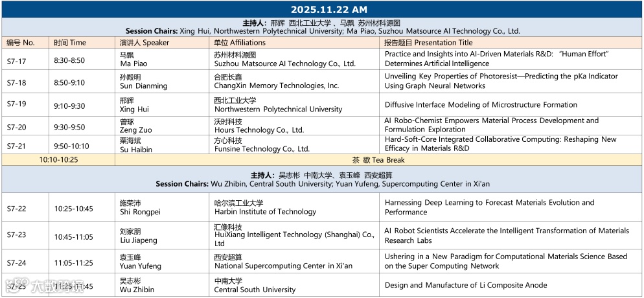Click the 'Diffusive Interface Modeling of Microstructure Formation' title
The height and width of the screenshot is (298, 644).
481,105
